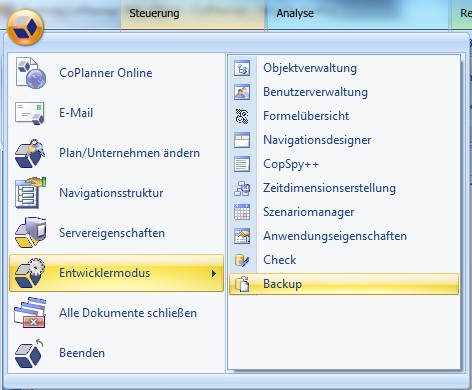Select Beenden to exit

(116, 353)
